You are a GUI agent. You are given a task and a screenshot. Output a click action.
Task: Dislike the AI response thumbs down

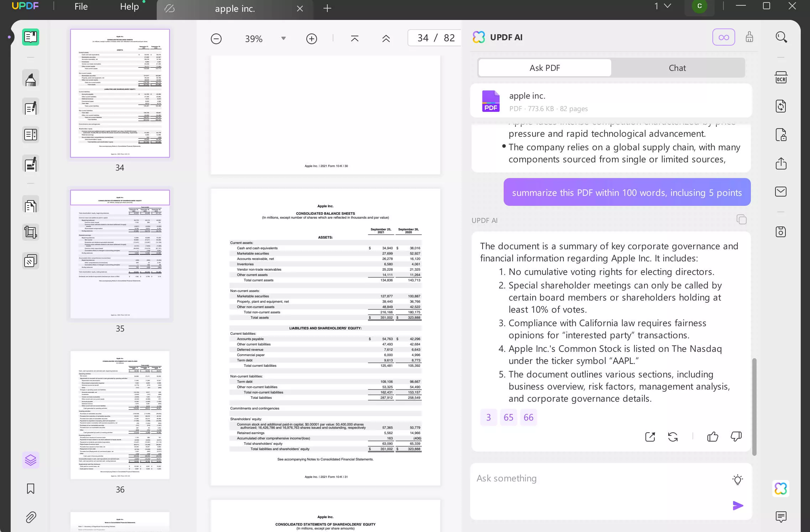click(736, 437)
